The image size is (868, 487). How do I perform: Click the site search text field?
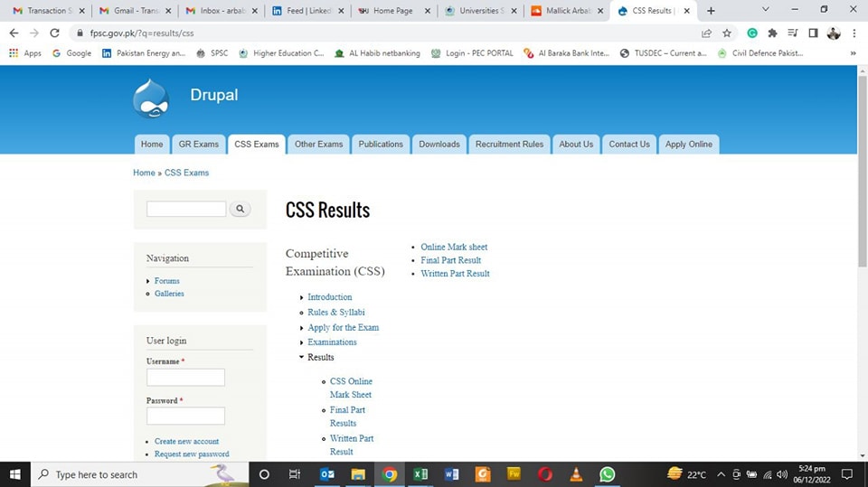(x=186, y=209)
